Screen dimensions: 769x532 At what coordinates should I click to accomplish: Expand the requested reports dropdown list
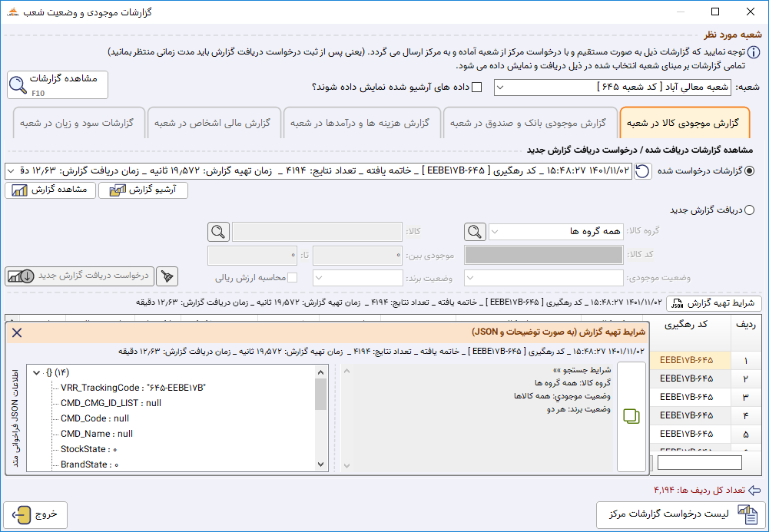pyautogui.click(x=12, y=171)
